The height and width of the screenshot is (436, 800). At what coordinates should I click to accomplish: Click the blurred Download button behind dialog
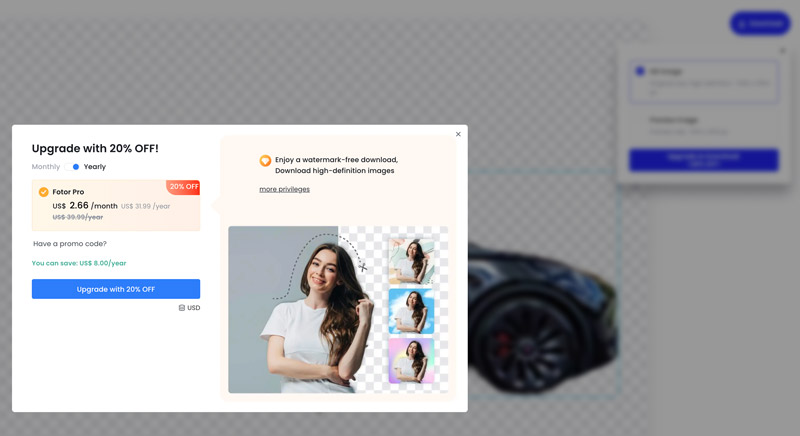click(x=760, y=23)
